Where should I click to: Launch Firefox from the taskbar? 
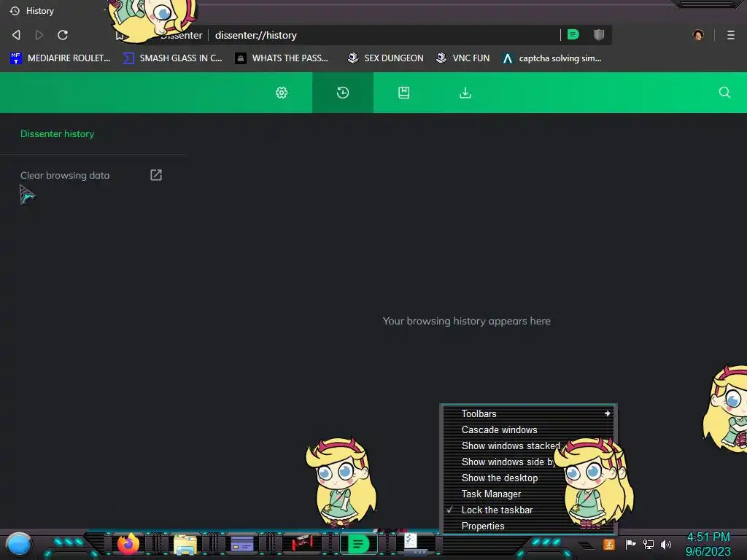tap(128, 544)
